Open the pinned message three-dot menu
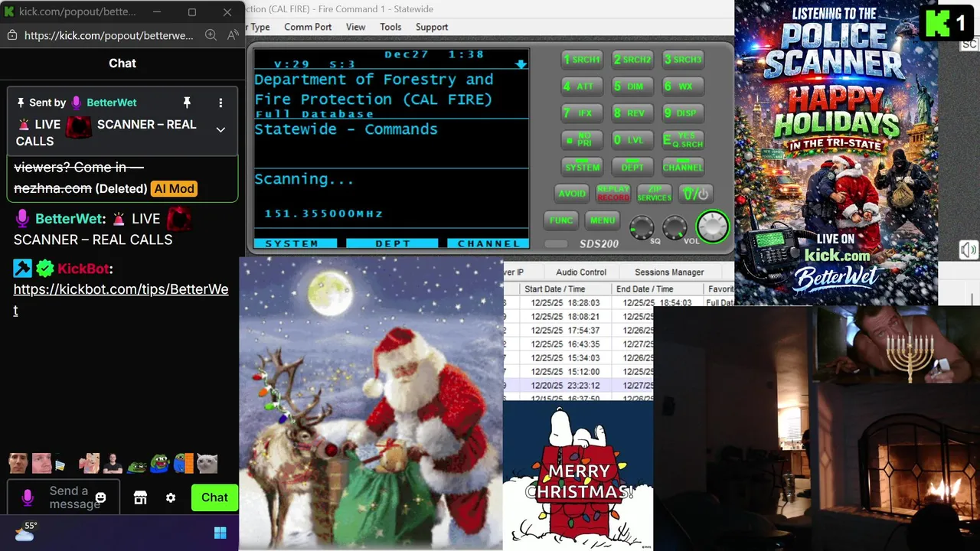 point(220,103)
